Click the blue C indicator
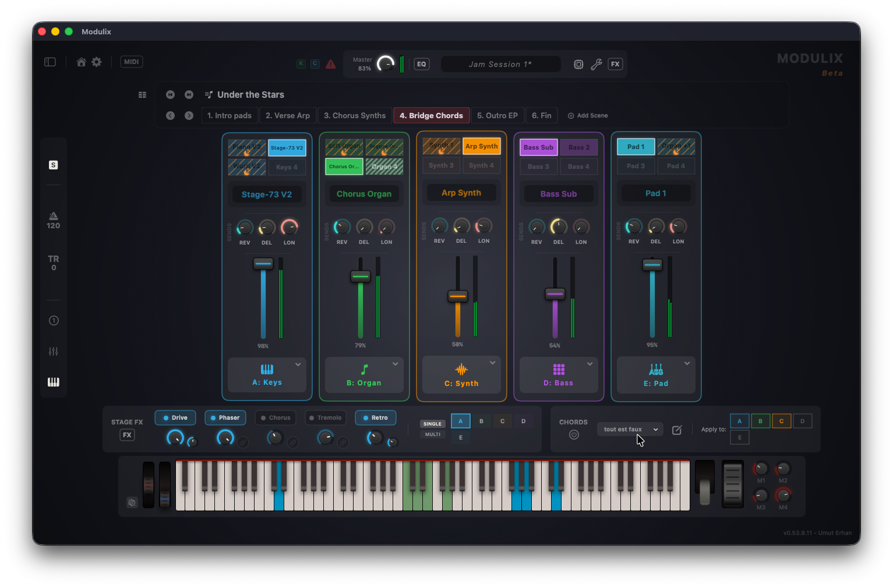This screenshot has height=588, width=893. pyautogui.click(x=315, y=63)
